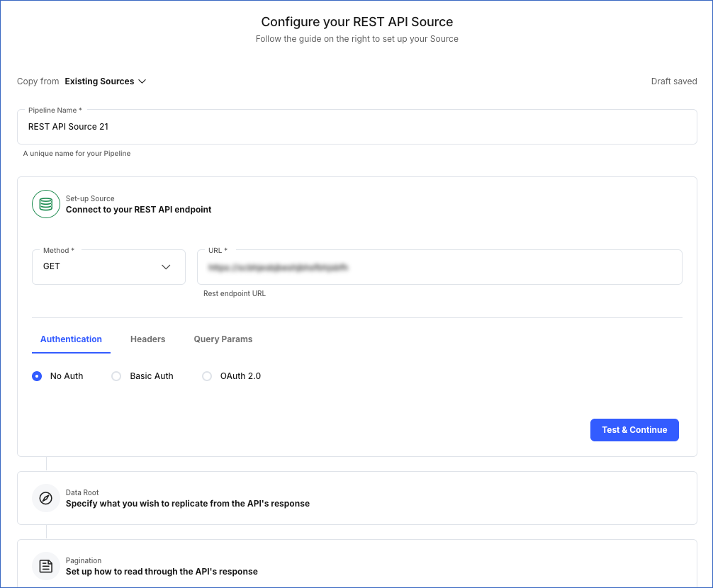Switch to the Headers tab
Screen dimensions: 713x588
[147, 339]
